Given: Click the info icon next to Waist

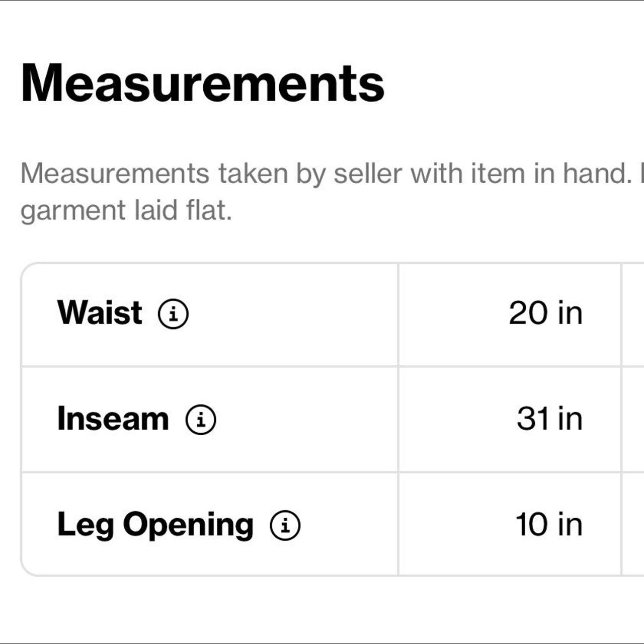Looking at the screenshot, I should coord(173,314).
